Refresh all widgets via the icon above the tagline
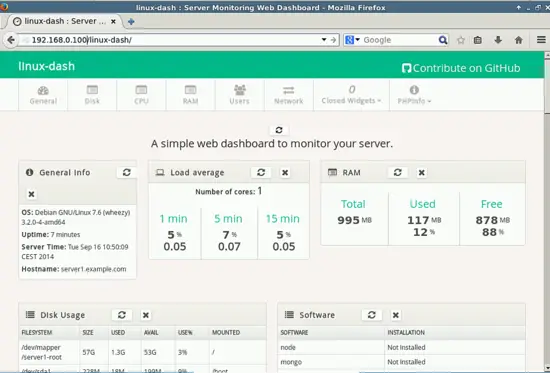 coord(279,130)
